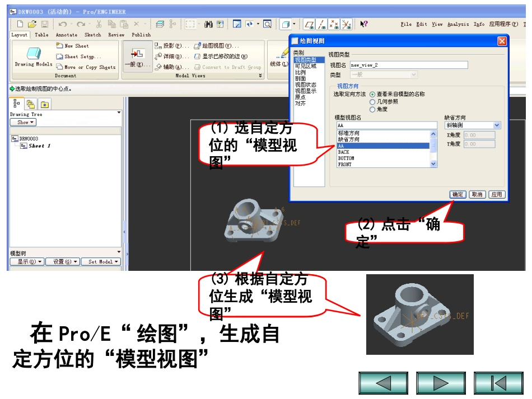Image resolution: width=532 pixels, height=399 pixels.
Task: Click the next slide arrow button
Action: tap(441, 383)
